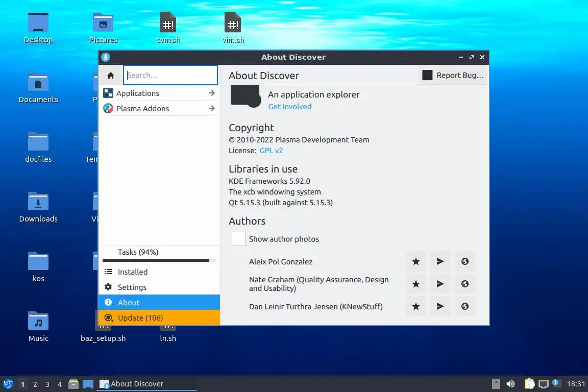The width and height of the screenshot is (588, 392).
Task: Click the 'Dan Leinir Turthra Jensen (KNewStuff)' name
Action: 316,306
